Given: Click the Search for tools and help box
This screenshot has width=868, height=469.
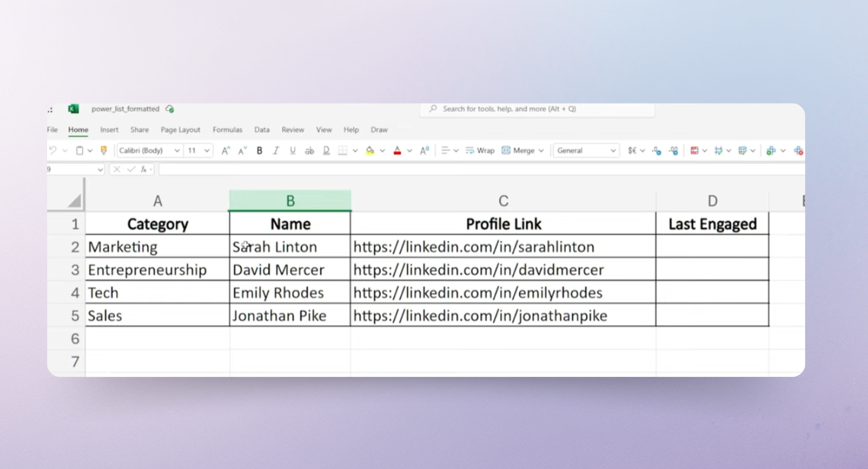Looking at the screenshot, I should point(537,109).
